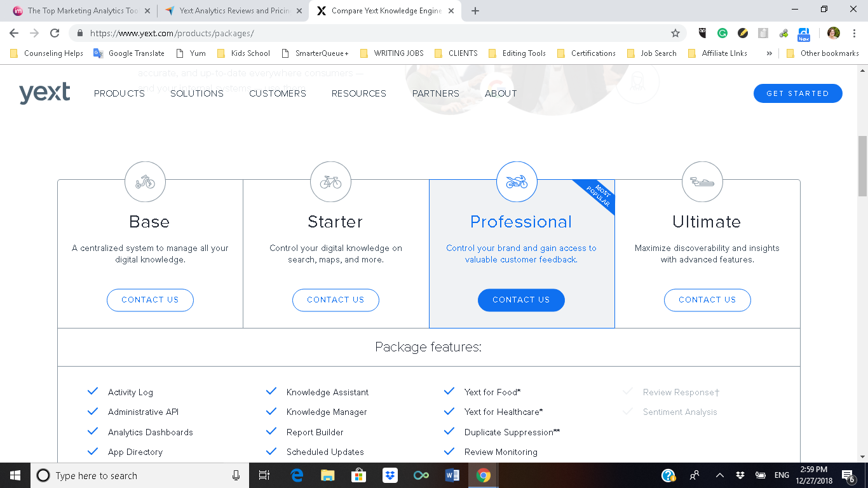868x488 pixels.
Task: Click Analytics Dashboards feature text
Action: pyautogui.click(x=150, y=432)
